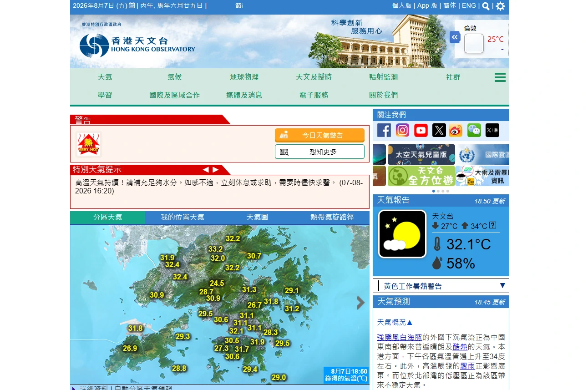588x390 pixels.
Task: Open the 氣候 main menu
Action: pyautogui.click(x=174, y=77)
